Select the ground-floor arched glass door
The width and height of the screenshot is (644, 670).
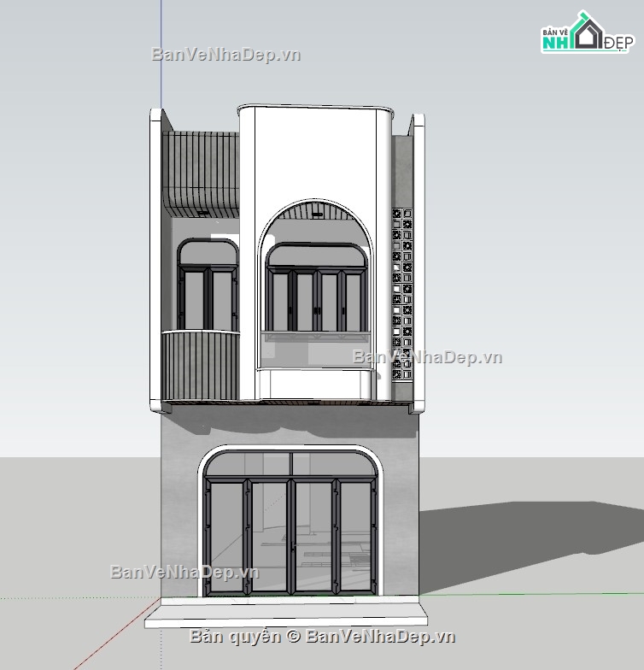(291, 522)
